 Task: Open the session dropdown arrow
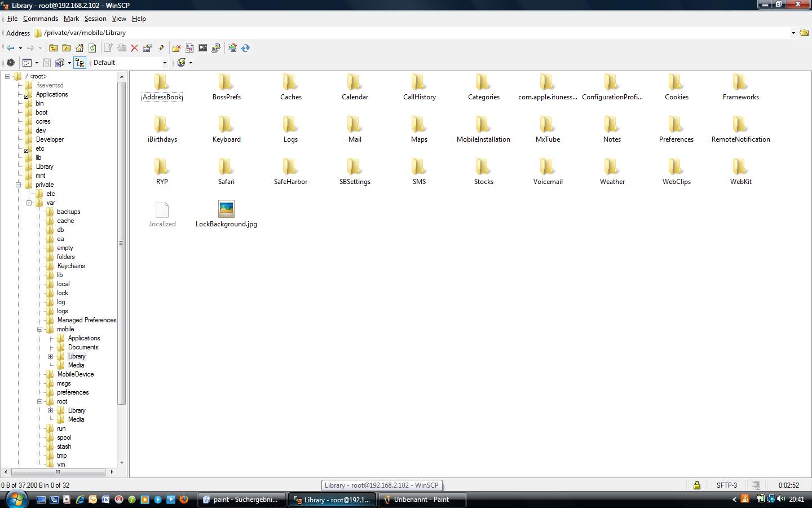coord(191,63)
